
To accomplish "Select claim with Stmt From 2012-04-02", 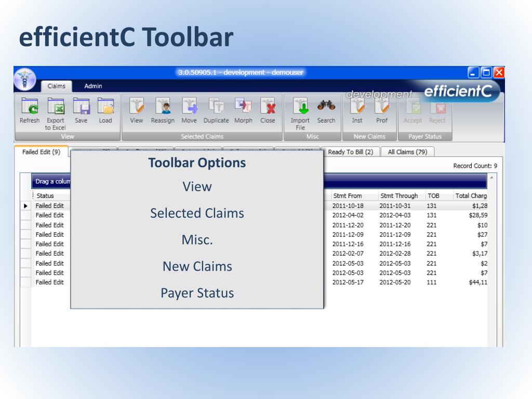I will (348, 215).
